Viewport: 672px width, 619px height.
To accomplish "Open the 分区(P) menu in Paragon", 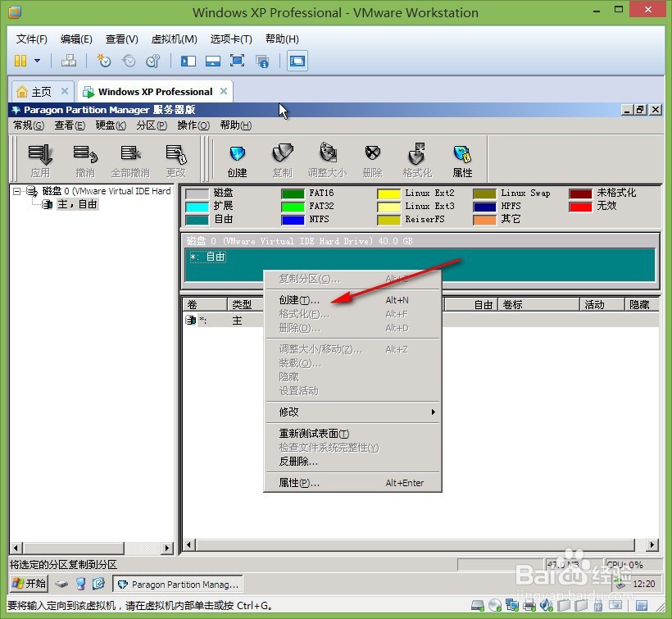I will [x=152, y=125].
